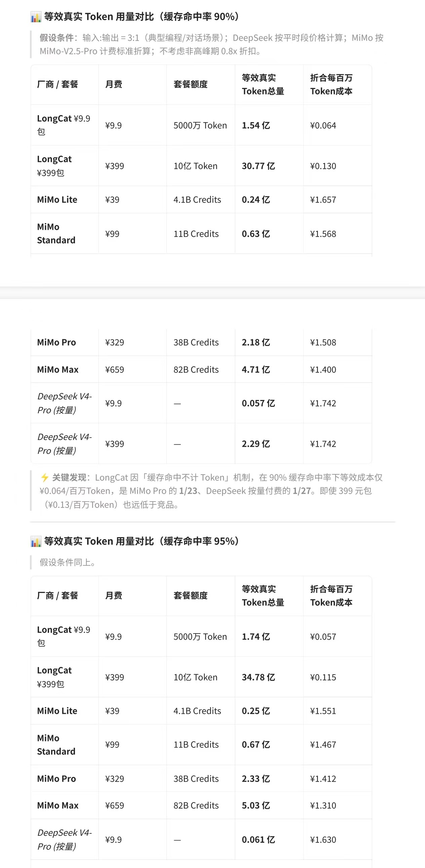The image size is (425, 868).
Task: Click the 1.54 亿 token total cell
Action: (256, 125)
